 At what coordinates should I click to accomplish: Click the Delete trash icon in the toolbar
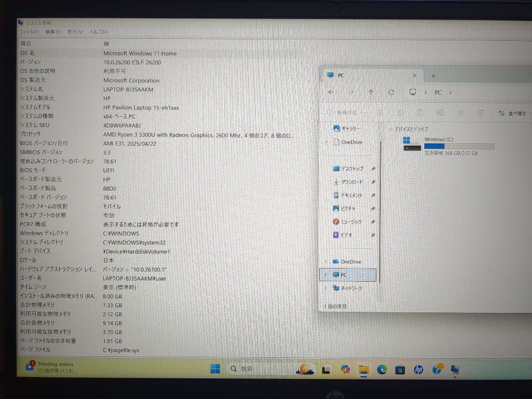click(x=480, y=113)
